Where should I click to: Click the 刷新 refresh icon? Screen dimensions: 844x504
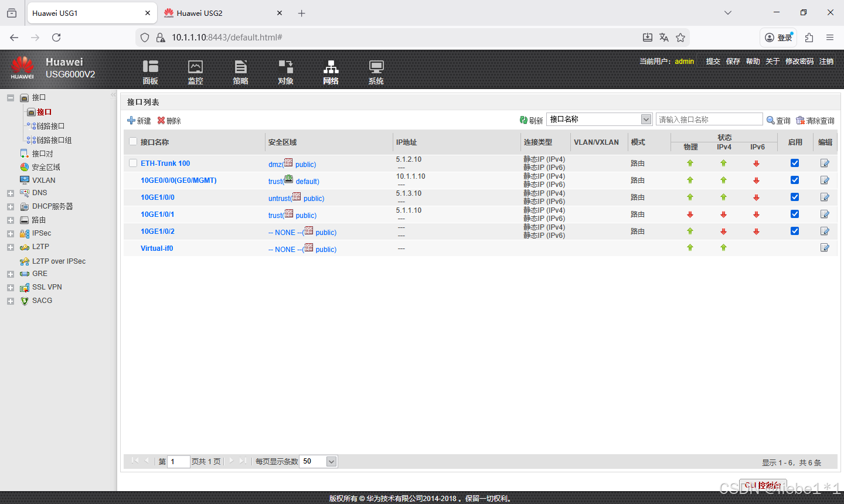click(x=523, y=120)
